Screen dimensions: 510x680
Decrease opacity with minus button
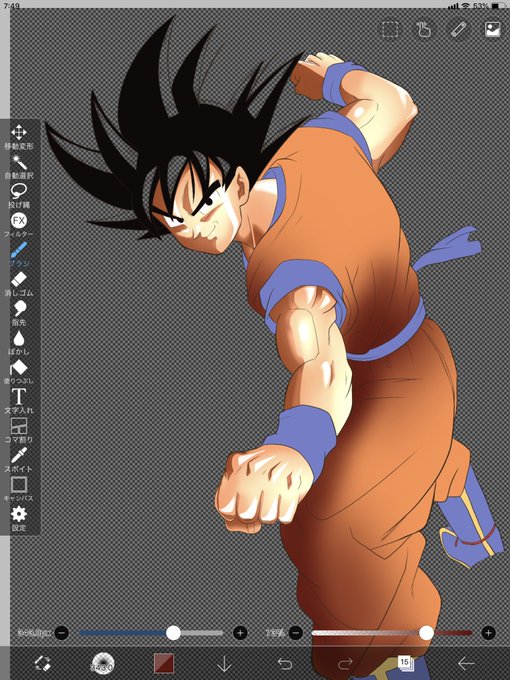coord(295,633)
